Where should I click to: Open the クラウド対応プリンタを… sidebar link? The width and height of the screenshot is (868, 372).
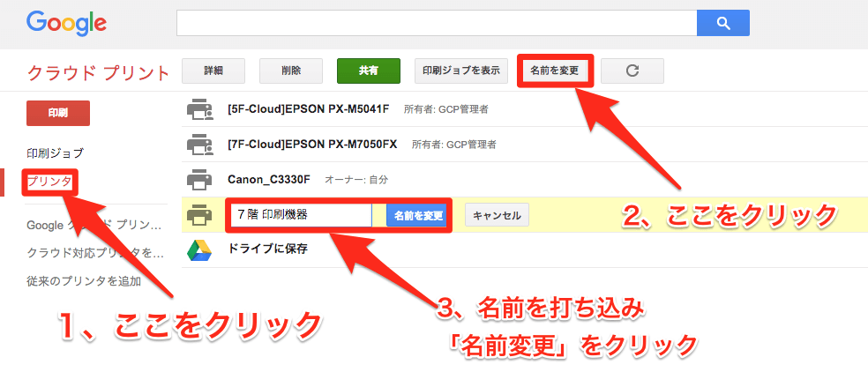click(95, 253)
